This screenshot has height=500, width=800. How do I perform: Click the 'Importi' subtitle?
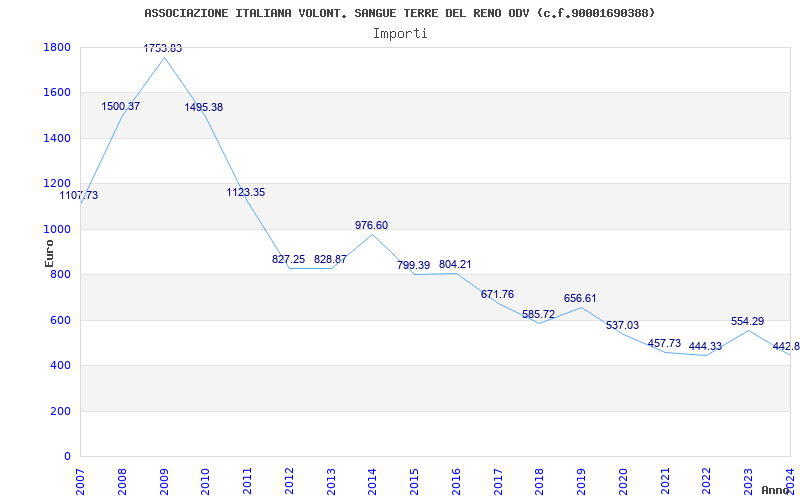click(x=400, y=34)
